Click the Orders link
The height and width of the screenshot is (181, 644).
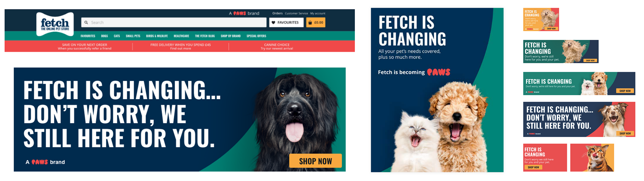pyautogui.click(x=277, y=13)
